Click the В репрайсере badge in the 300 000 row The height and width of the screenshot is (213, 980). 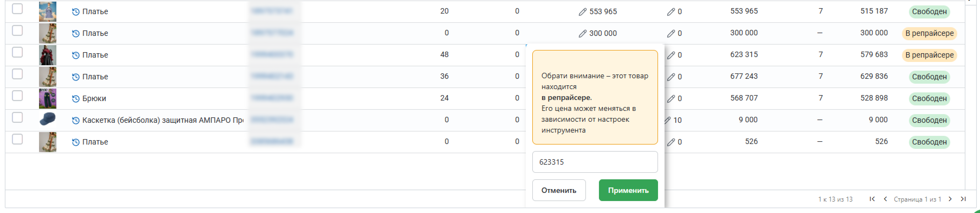929,33
